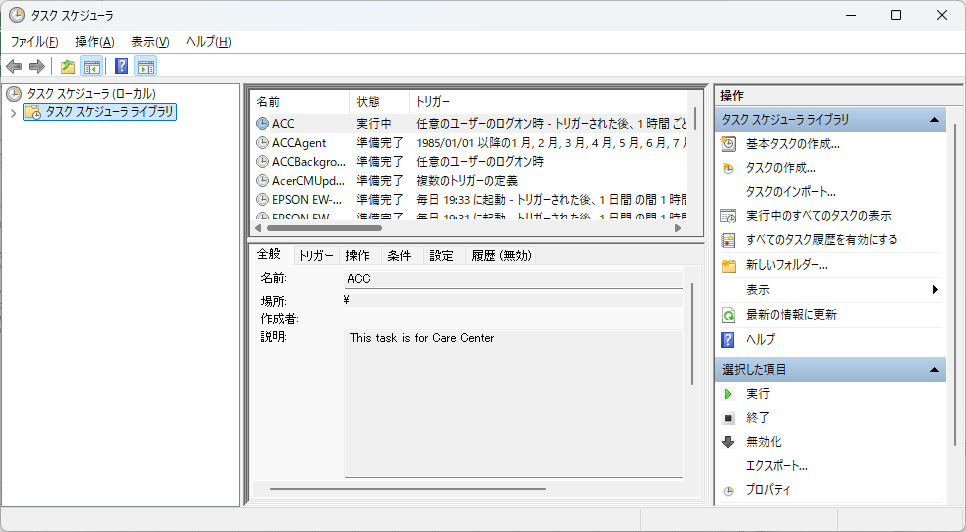Open the ファイル(F) menu
966x532 pixels.
coord(34,42)
